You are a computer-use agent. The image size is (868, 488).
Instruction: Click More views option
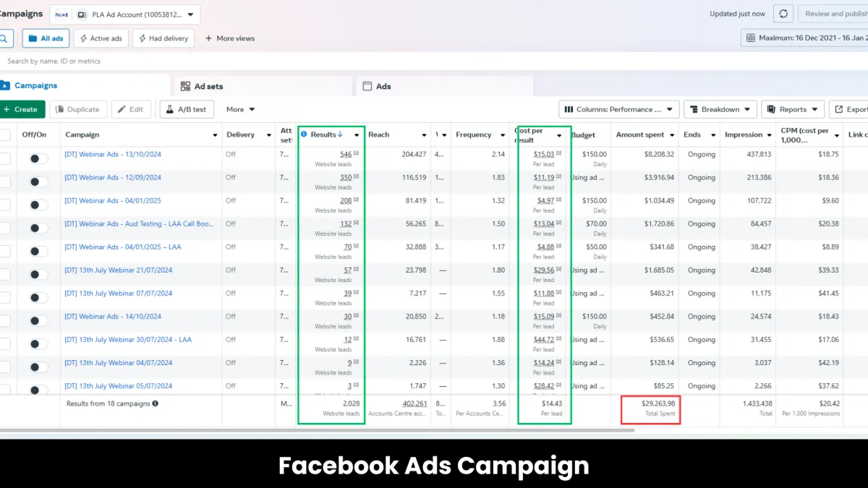point(230,38)
